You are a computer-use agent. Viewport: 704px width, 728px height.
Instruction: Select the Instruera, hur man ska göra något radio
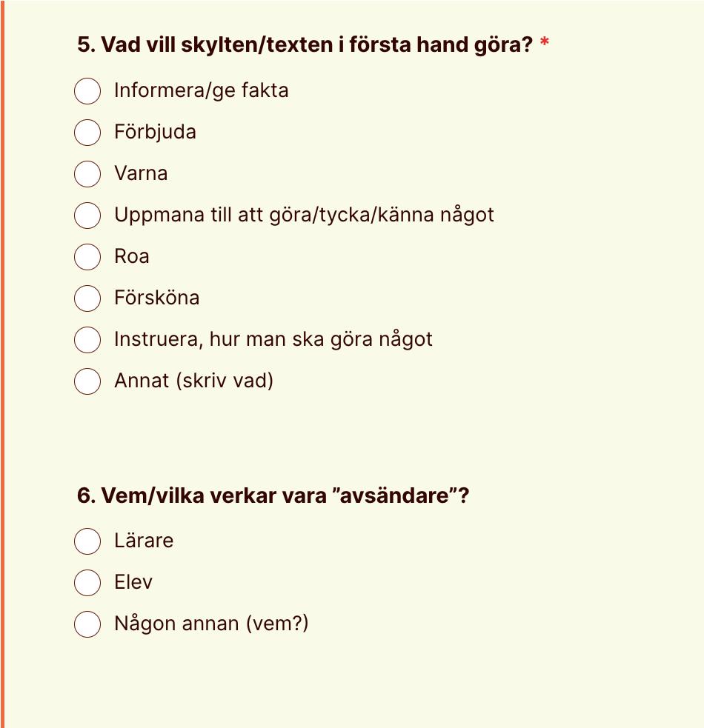pos(87,340)
